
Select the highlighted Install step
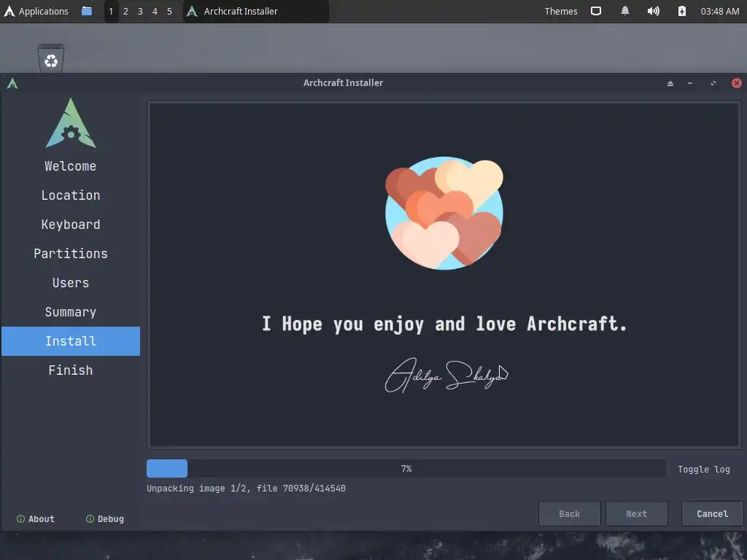[x=71, y=341]
